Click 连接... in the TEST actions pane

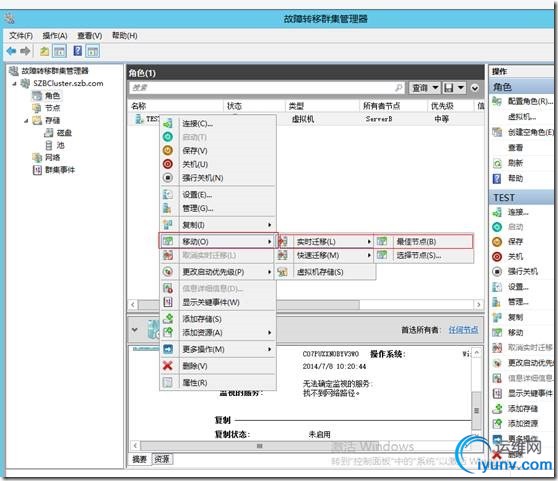coord(518,212)
